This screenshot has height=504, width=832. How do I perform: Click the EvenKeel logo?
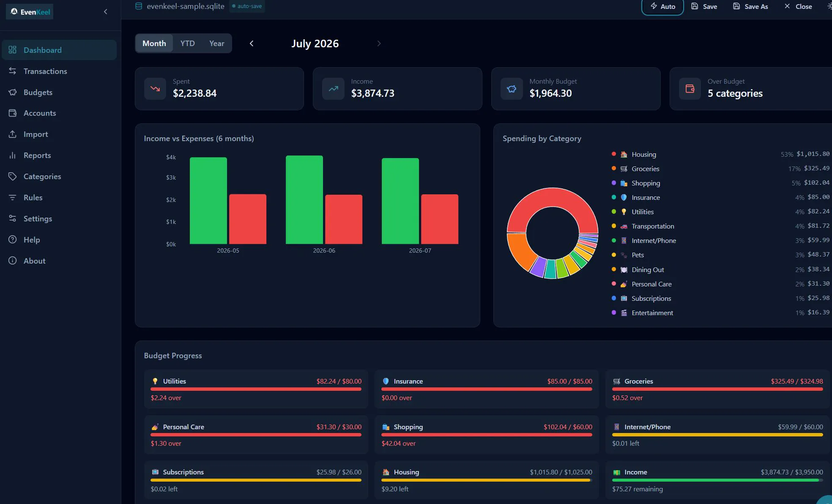pyautogui.click(x=30, y=12)
